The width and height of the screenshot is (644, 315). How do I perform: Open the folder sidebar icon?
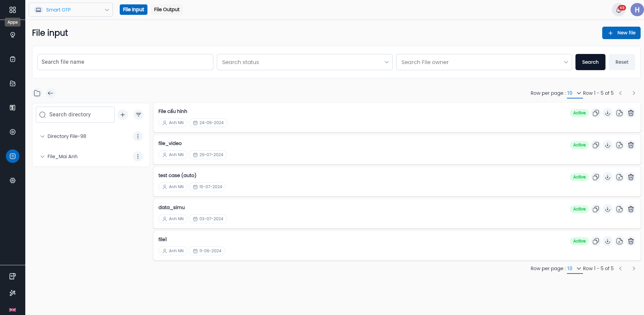(12, 83)
